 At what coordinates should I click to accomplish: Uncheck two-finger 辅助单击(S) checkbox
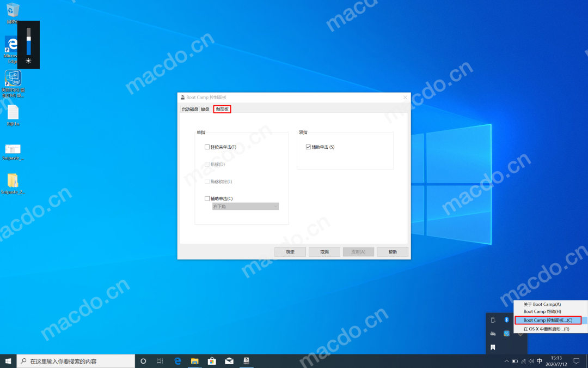pyautogui.click(x=308, y=147)
